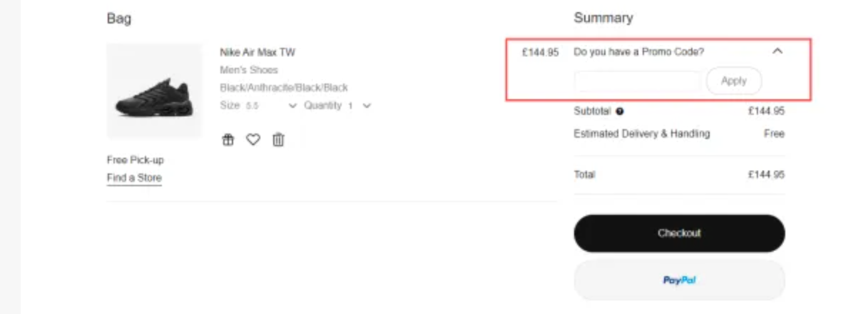Click the Estimated Delivery & Handling label
Image resolution: width=868 pixels, height=314 pixels.
[x=641, y=133]
